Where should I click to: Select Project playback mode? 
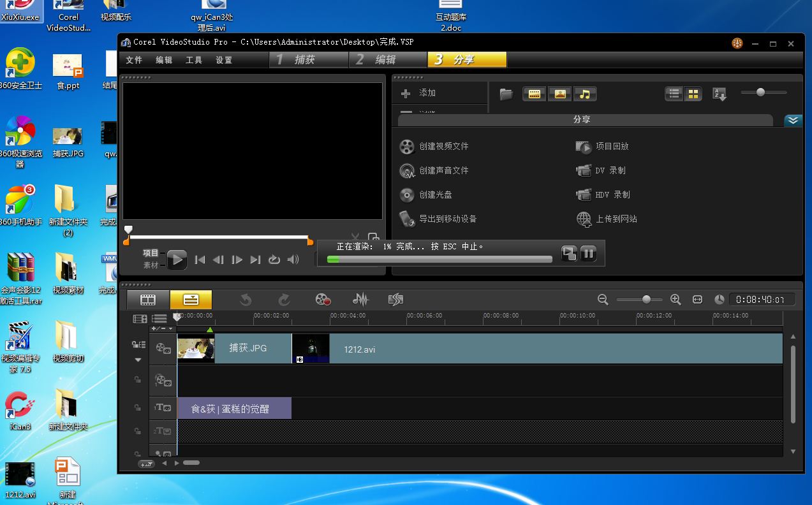coord(151,253)
